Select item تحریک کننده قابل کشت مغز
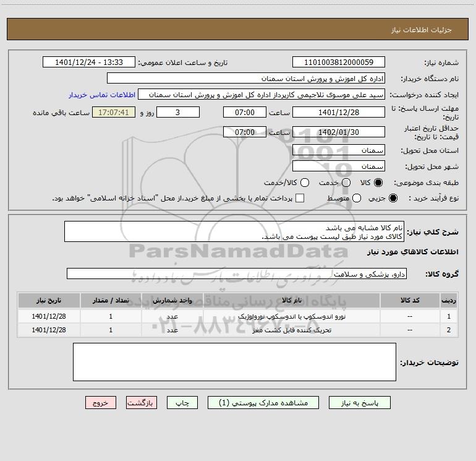This screenshot has height=461, width=476. (292, 330)
